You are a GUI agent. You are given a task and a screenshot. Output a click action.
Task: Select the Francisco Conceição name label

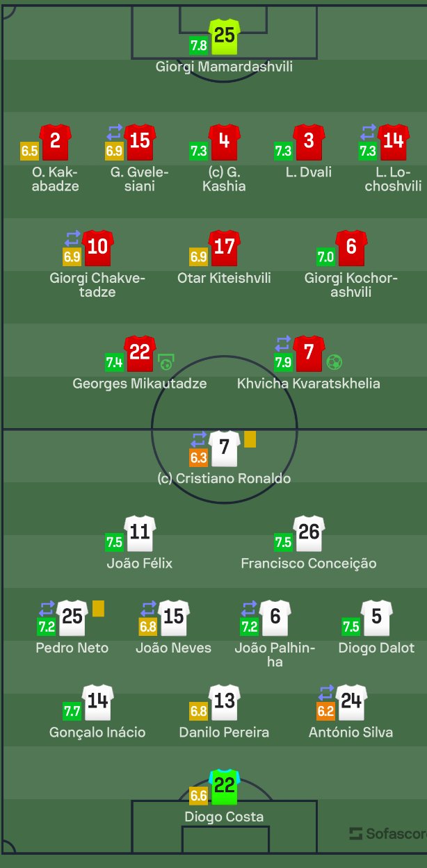coord(308,564)
